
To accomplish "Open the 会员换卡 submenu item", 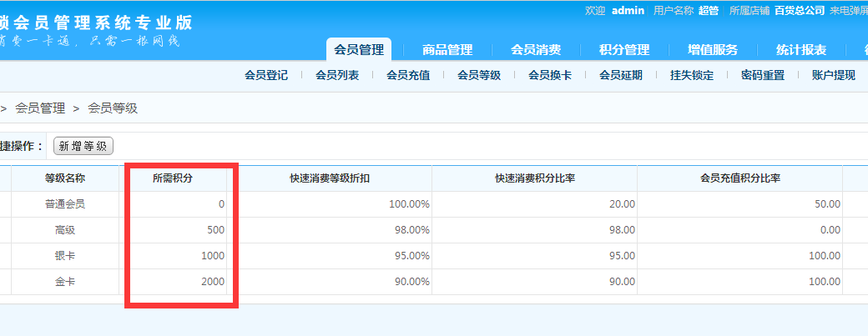I will tap(550, 75).
